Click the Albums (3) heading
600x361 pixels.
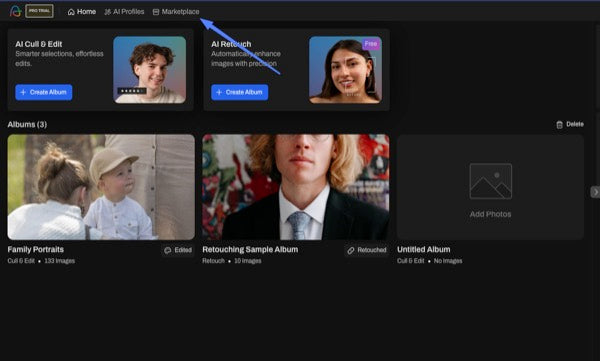(x=27, y=124)
